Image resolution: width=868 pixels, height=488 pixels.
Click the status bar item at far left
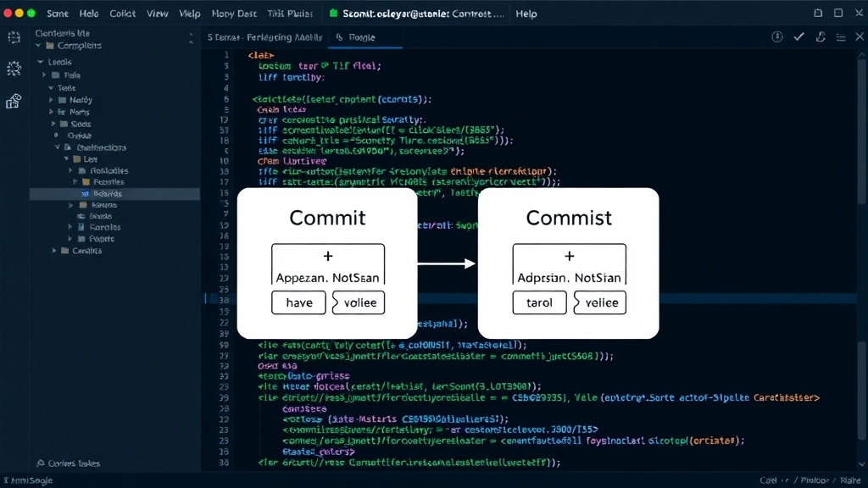click(x=28, y=480)
